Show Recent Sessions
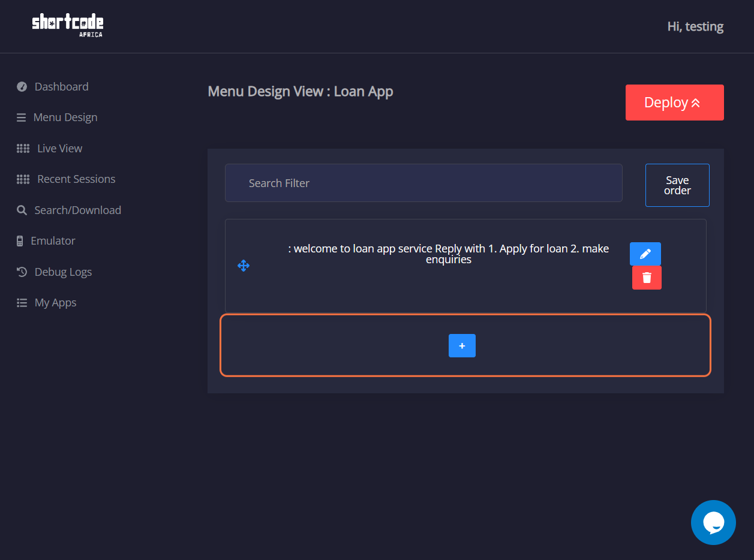 pyautogui.click(x=76, y=179)
